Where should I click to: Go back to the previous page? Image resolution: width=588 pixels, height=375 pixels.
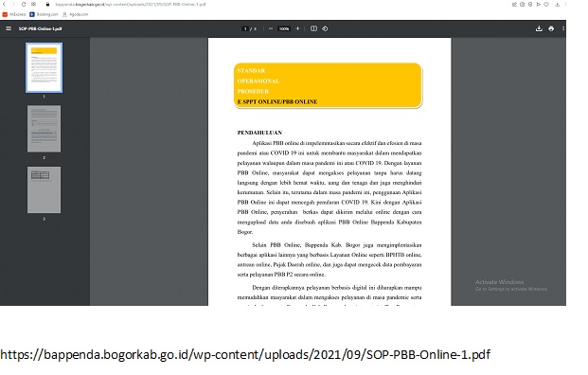(4, 4)
